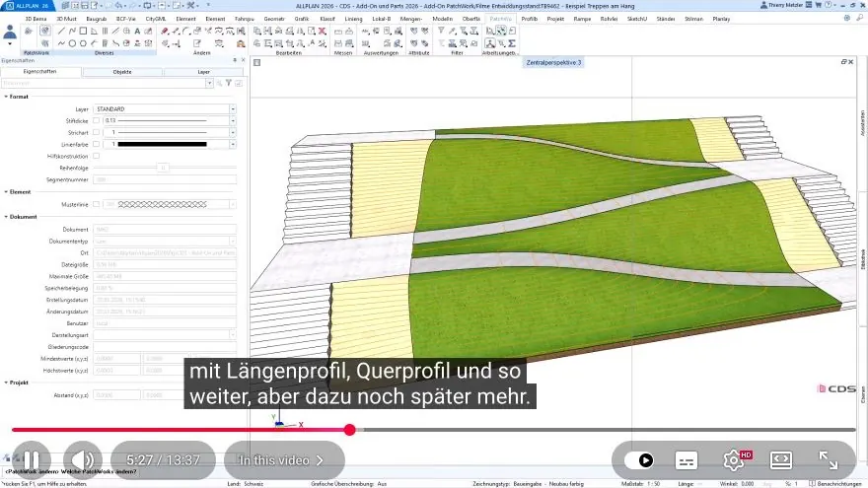The height and width of the screenshot is (488, 868).
Task: Open the Profilb ribbon tab
Action: pos(530,19)
